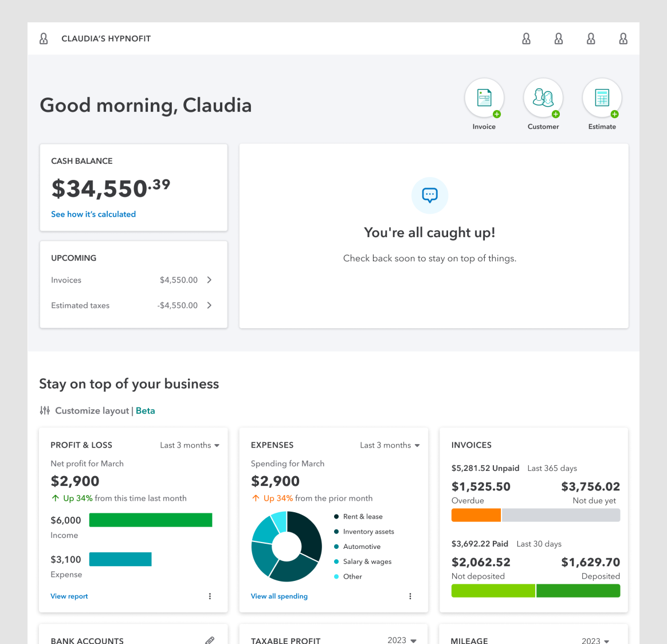Image resolution: width=667 pixels, height=644 pixels.
Task: Open the Last 3 months dropdown on Profit & Loss
Action: pyautogui.click(x=190, y=445)
